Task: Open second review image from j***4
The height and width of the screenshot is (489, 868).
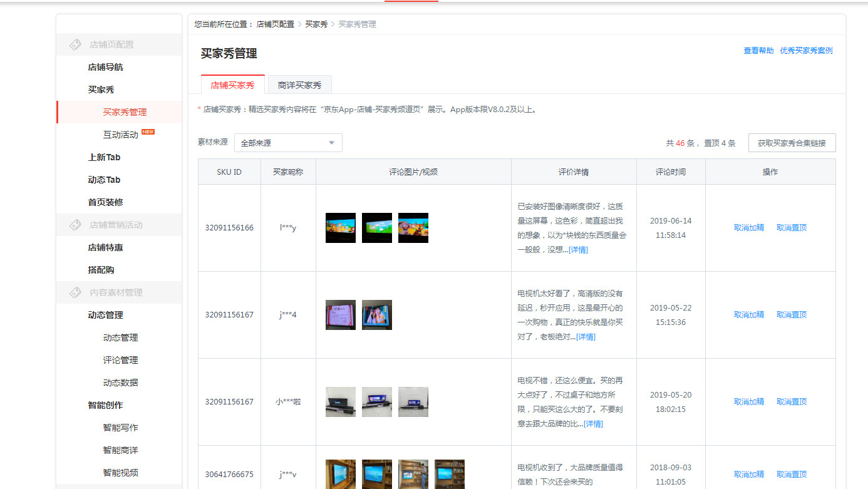Action: tap(377, 315)
